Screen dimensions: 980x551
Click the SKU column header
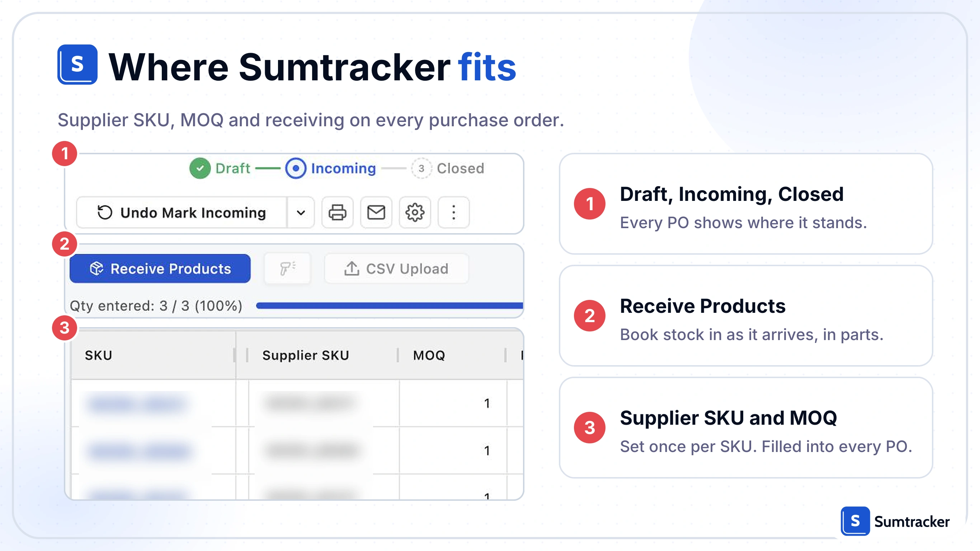tap(153, 355)
